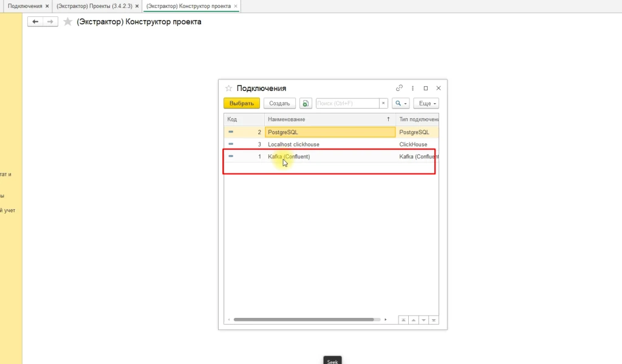622x364 pixels.
Task: Jump to the first list row
Action: (403, 320)
